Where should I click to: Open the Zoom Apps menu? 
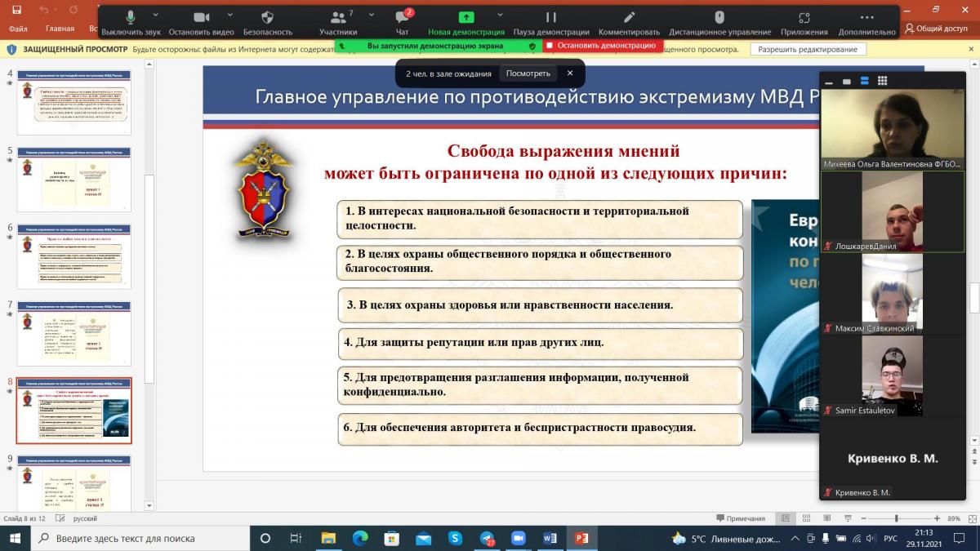pos(804,23)
